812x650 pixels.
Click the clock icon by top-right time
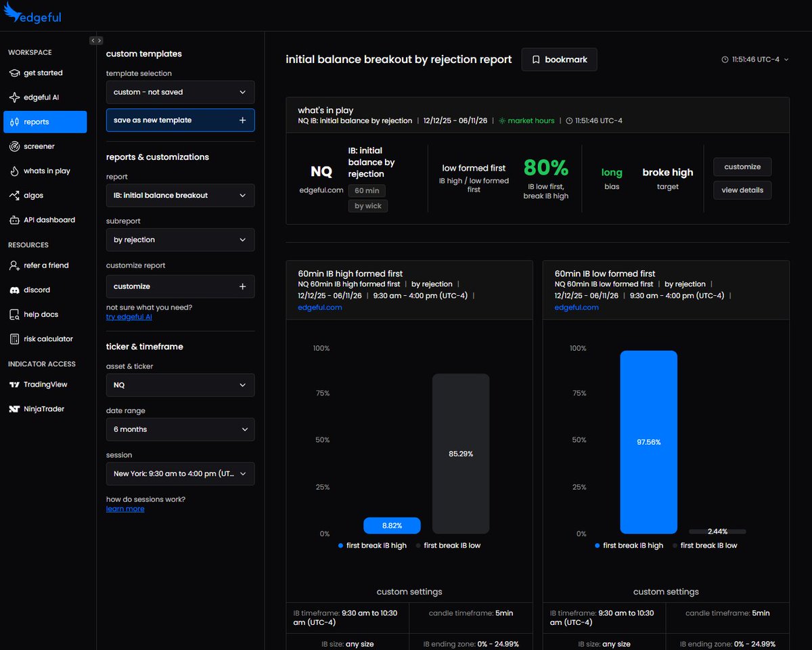(x=725, y=60)
